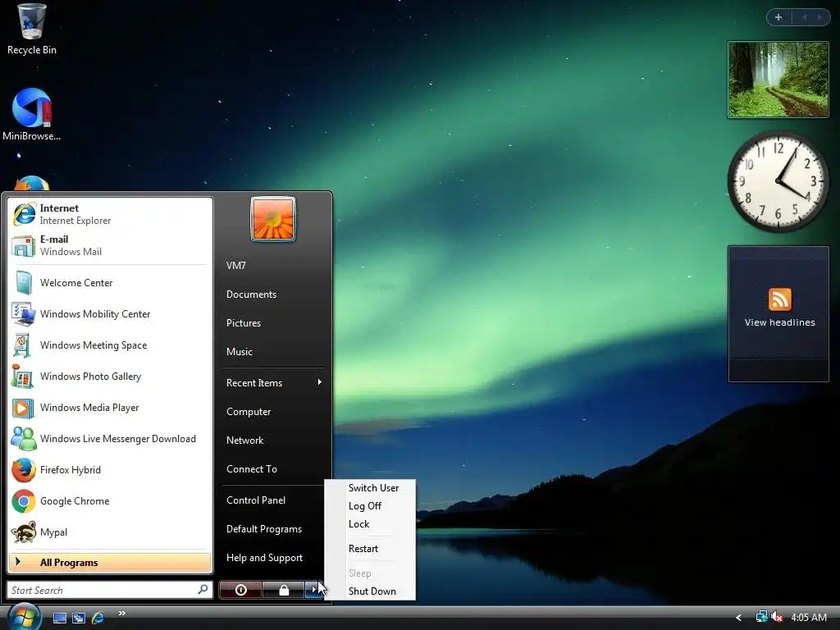Image resolution: width=840 pixels, height=630 pixels.
Task: Open Windows Photo Gallery
Action: tap(110, 376)
